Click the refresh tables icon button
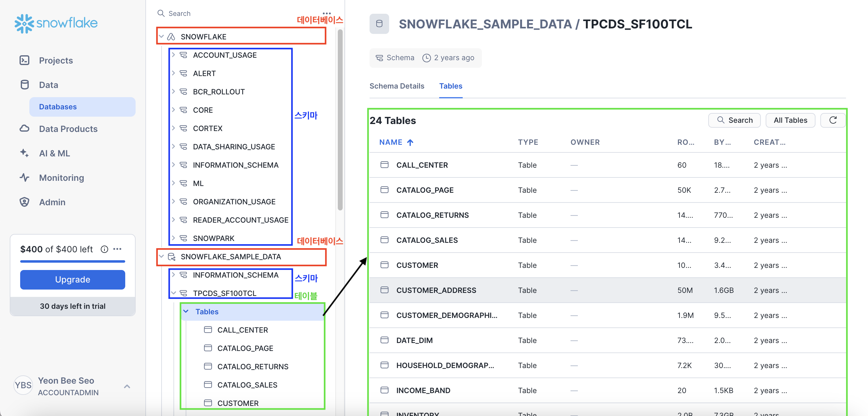The height and width of the screenshot is (416, 868). coord(833,120)
